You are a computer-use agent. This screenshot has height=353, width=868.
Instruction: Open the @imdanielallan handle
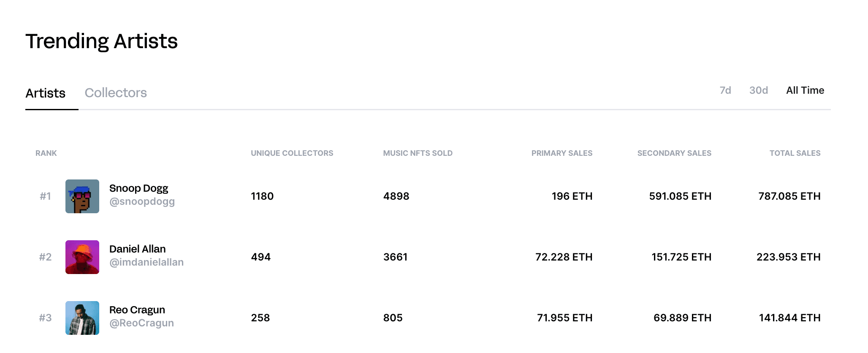tap(146, 262)
